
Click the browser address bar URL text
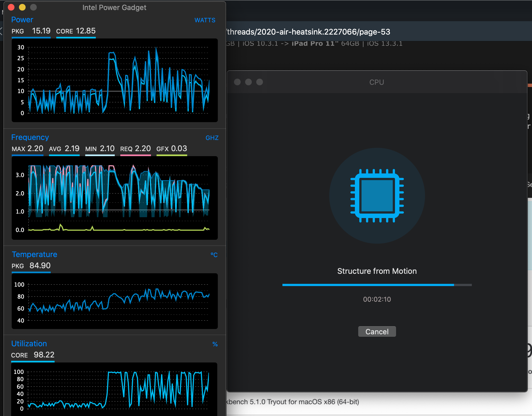(x=309, y=32)
